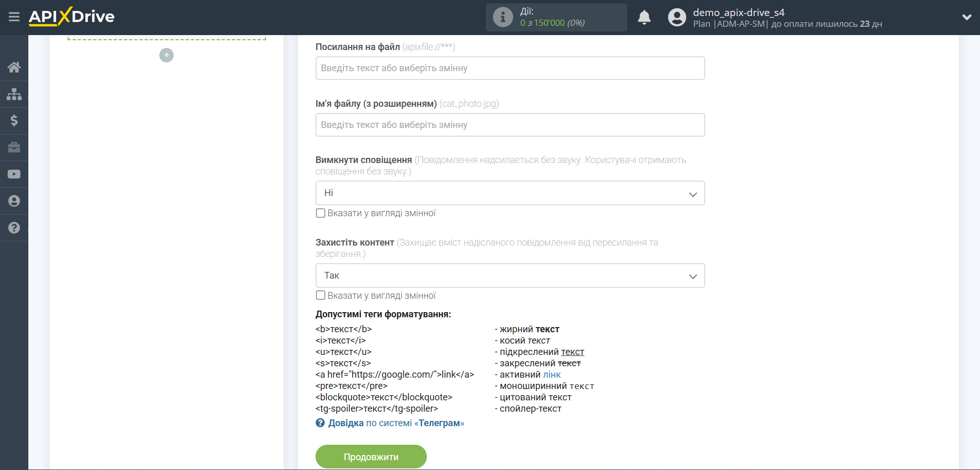Image resolution: width=980 pixels, height=470 pixels.
Task: Open the Захистіть контент dropdown
Action: click(510, 275)
